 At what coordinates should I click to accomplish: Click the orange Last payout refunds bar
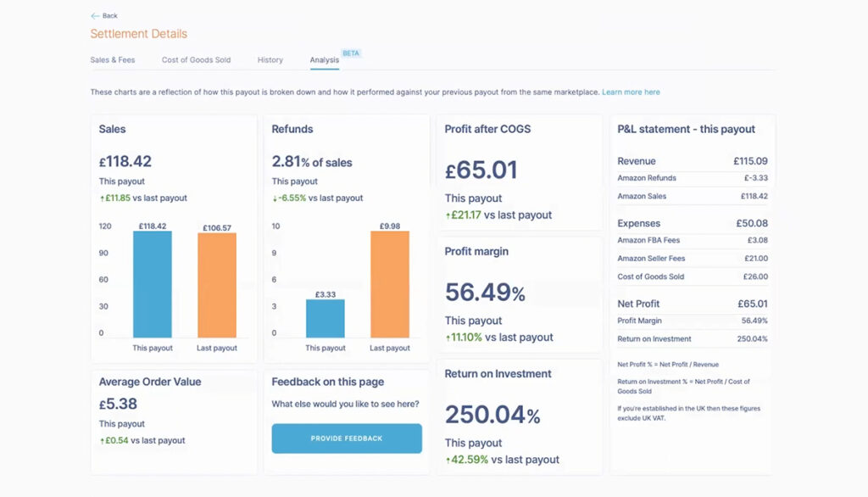coord(390,284)
